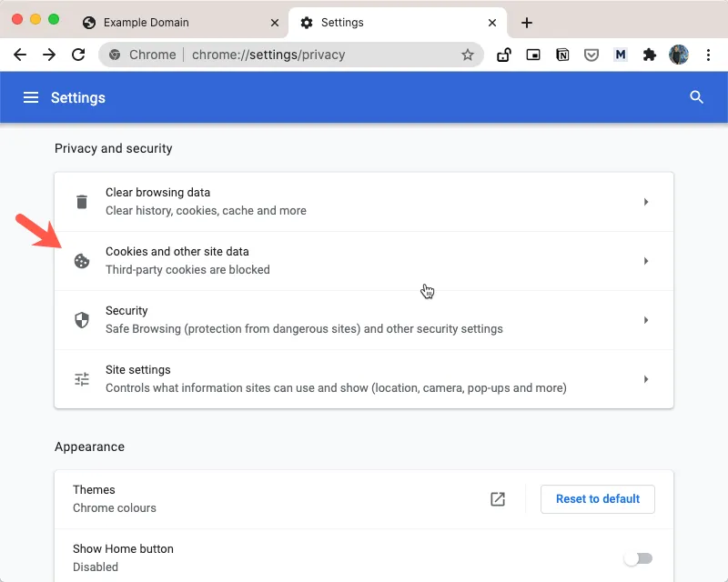Click Reset to default button
The image size is (728, 582).
click(598, 498)
